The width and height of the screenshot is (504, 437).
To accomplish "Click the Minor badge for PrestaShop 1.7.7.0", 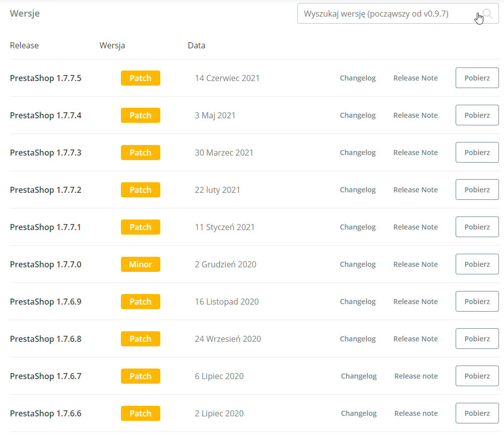I will (140, 264).
